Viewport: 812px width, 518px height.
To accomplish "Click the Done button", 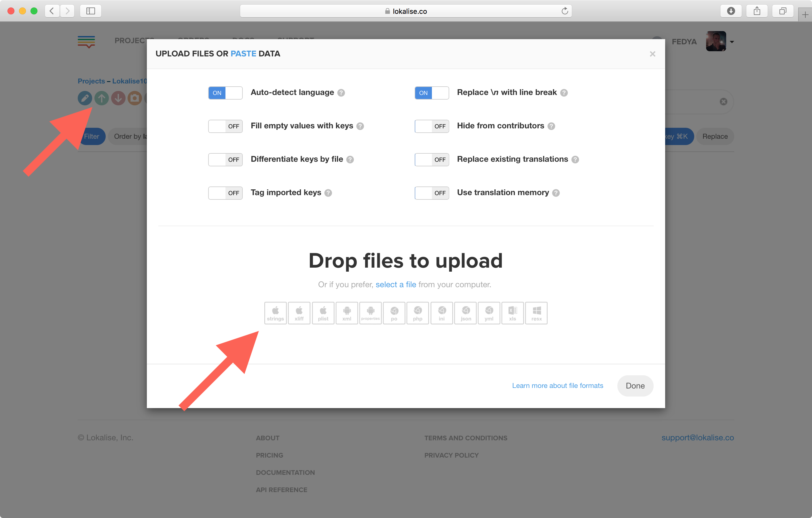I will (x=635, y=386).
